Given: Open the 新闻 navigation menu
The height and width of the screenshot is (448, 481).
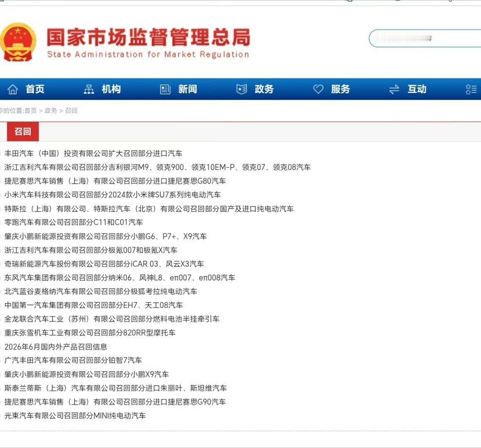Looking at the screenshot, I should point(188,89).
